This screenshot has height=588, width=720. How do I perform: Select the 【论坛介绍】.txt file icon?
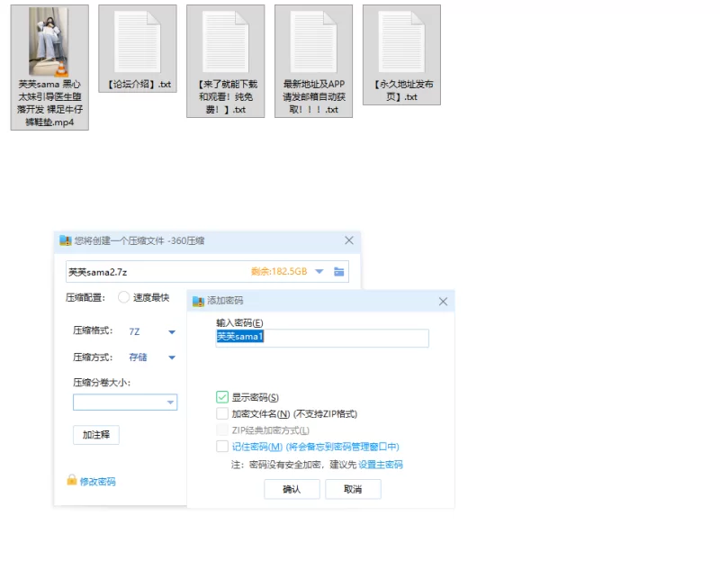click(137, 42)
